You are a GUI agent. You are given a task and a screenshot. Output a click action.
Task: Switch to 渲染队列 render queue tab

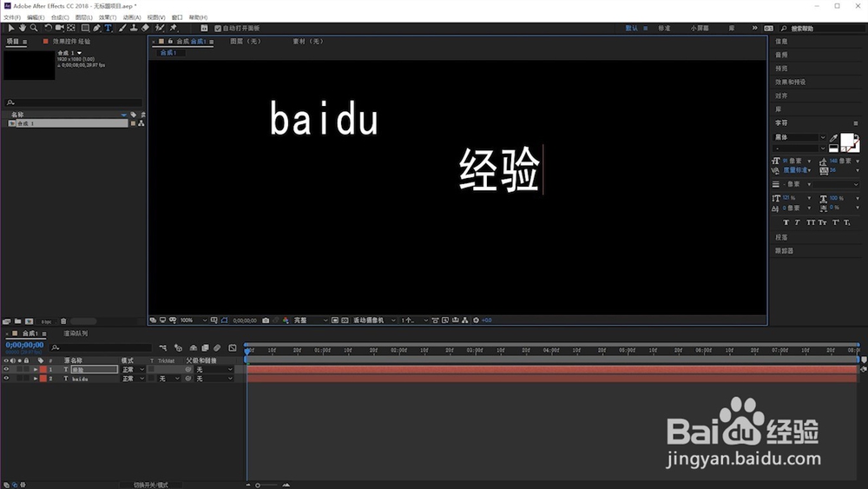76,334
